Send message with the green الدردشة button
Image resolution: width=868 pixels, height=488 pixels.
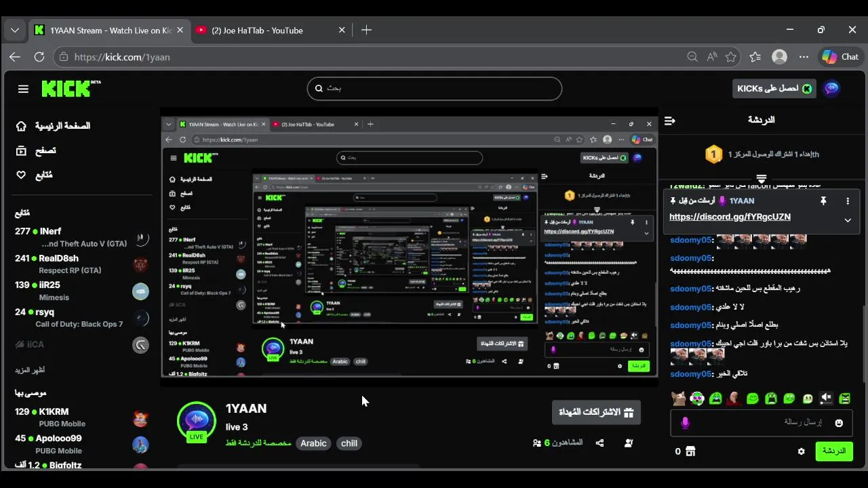point(834,451)
